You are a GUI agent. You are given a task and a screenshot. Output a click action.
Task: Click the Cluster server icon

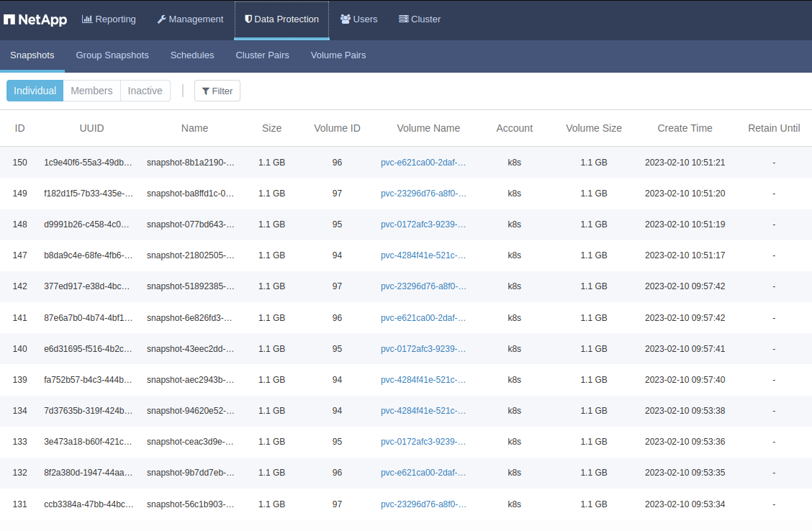point(403,19)
